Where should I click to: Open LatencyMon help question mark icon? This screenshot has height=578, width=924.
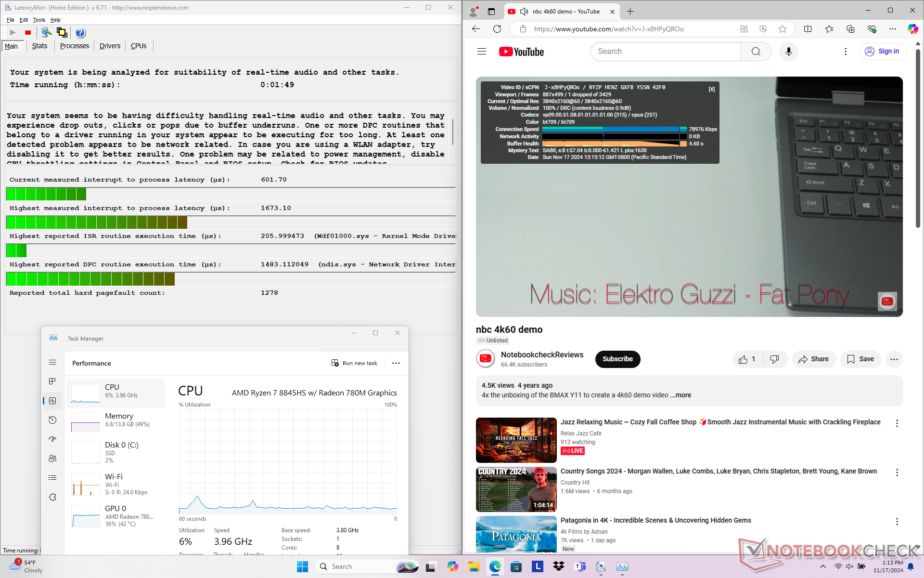(x=80, y=33)
